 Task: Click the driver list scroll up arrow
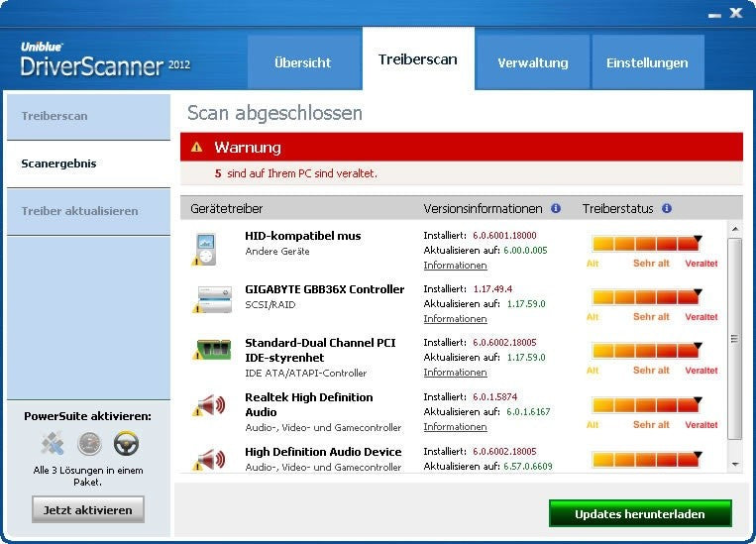point(735,229)
